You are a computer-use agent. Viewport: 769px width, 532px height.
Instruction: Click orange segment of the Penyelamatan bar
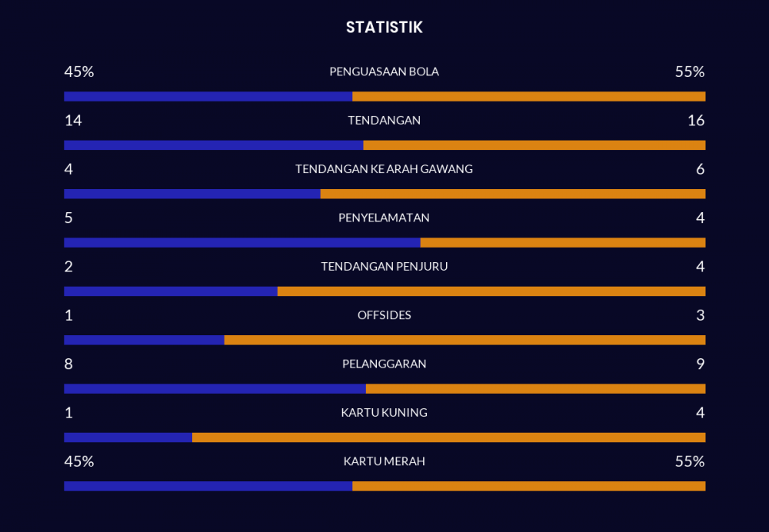563,243
